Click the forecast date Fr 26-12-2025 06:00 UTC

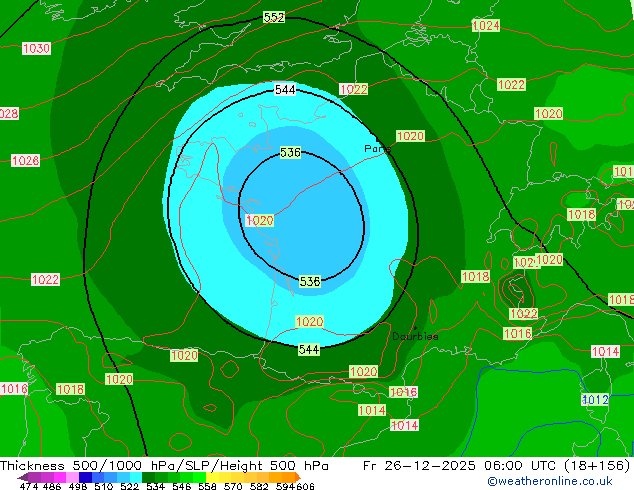point(461,466)
